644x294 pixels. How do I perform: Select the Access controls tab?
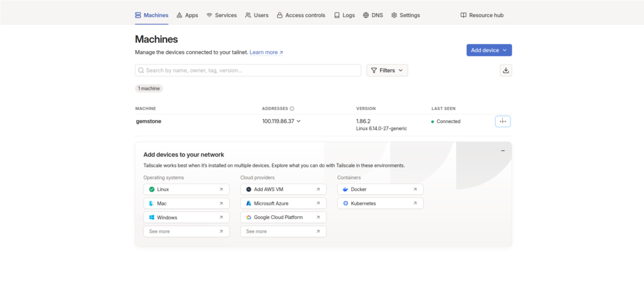tap(301, 15)
